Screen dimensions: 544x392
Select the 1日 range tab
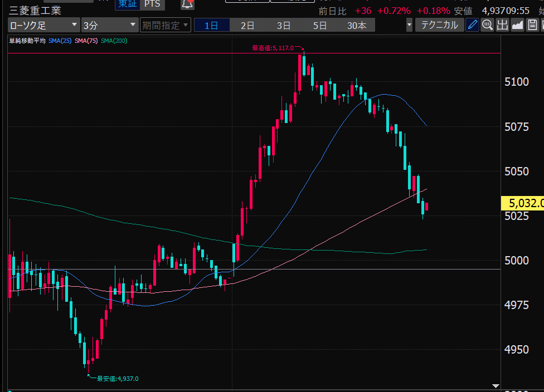click(211, 25)
